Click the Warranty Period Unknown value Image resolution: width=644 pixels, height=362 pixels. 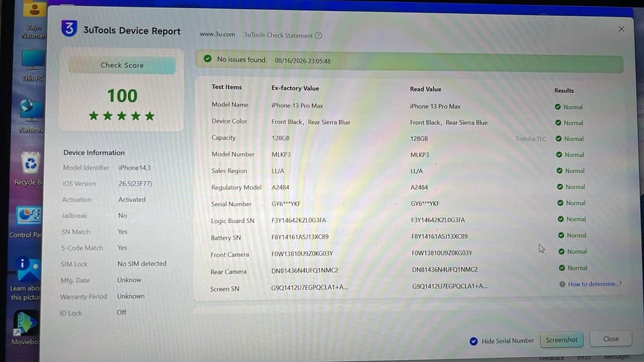pos(130,296)
